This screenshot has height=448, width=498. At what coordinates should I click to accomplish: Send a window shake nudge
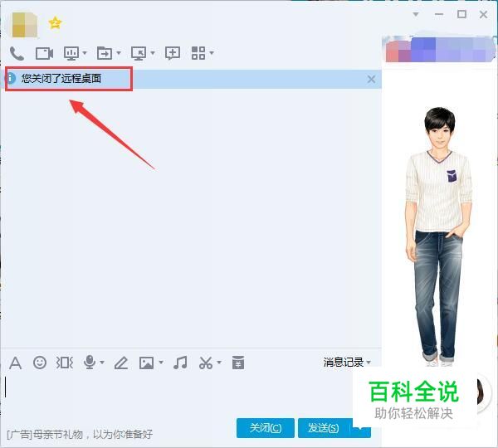tap(65, 363)
